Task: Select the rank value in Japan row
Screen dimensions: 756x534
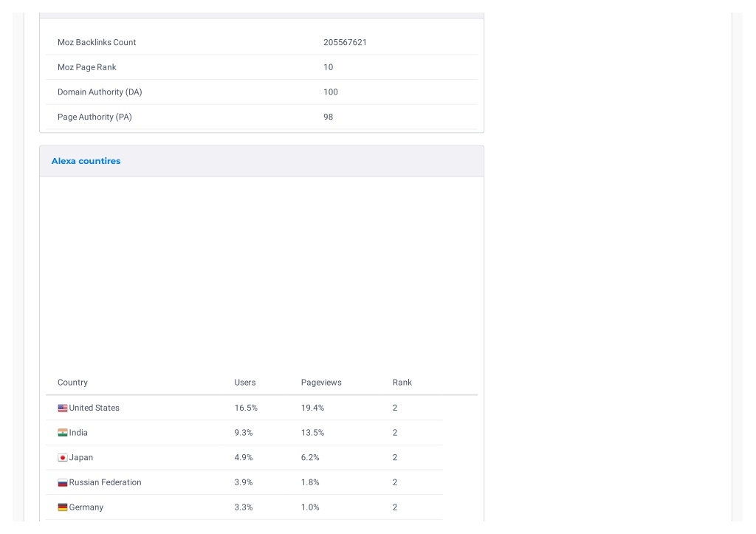Action: [395, 458]
